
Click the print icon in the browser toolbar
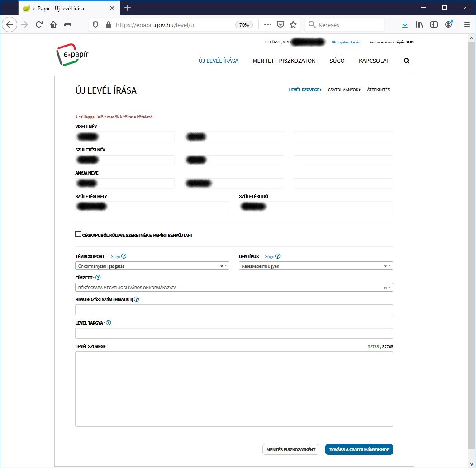(x=68, y=24)
